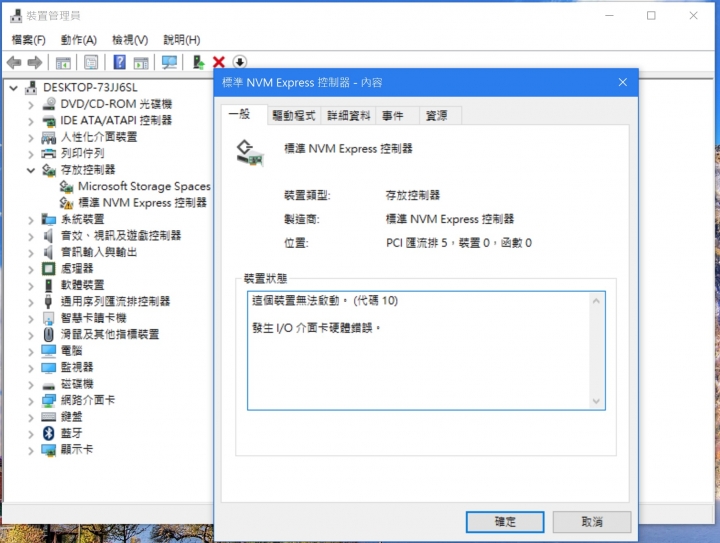Click the scan for hardware changes icon
Screen dimensions: 720x543
(169, 62)
